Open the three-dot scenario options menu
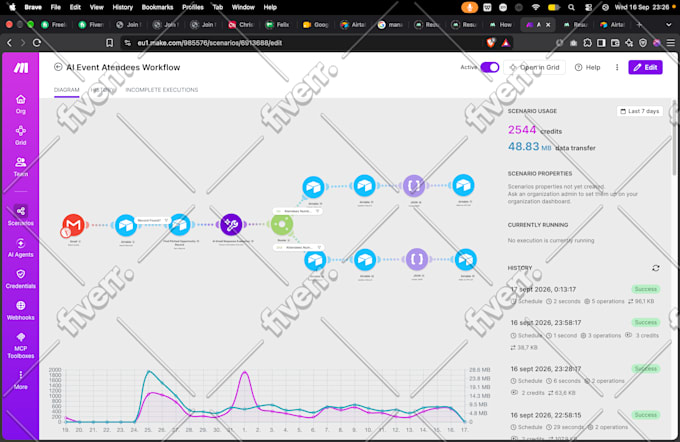Image resolution: width=680 pixels, height=442 pixels. pyautogui.click(x=617, y=67)
